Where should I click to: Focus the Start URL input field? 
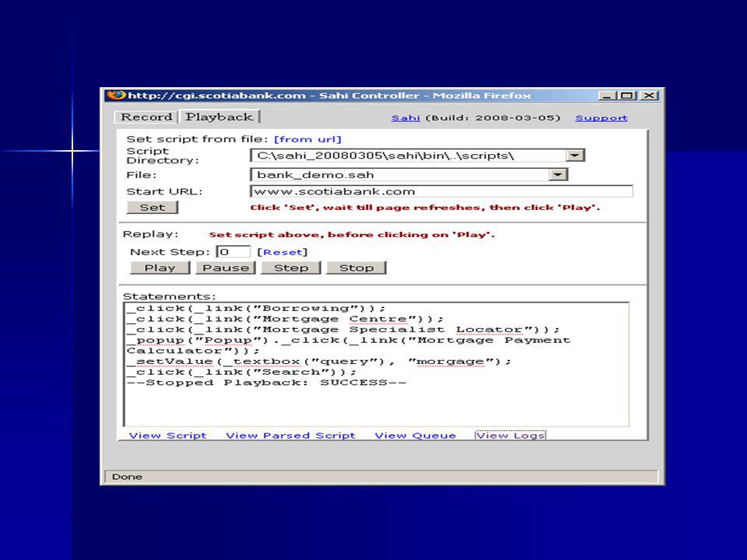tap(442, 191)
